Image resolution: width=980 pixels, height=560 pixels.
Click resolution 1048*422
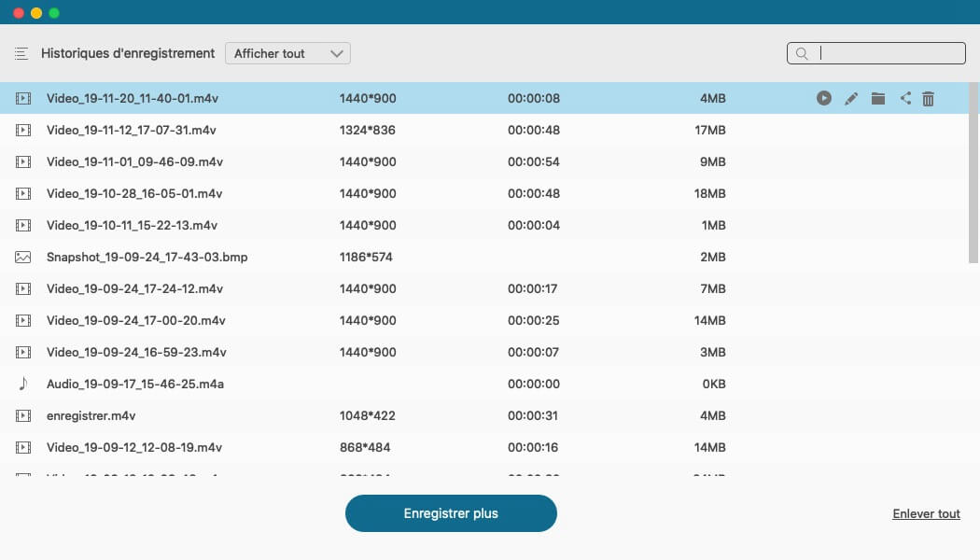click(368, 415)
